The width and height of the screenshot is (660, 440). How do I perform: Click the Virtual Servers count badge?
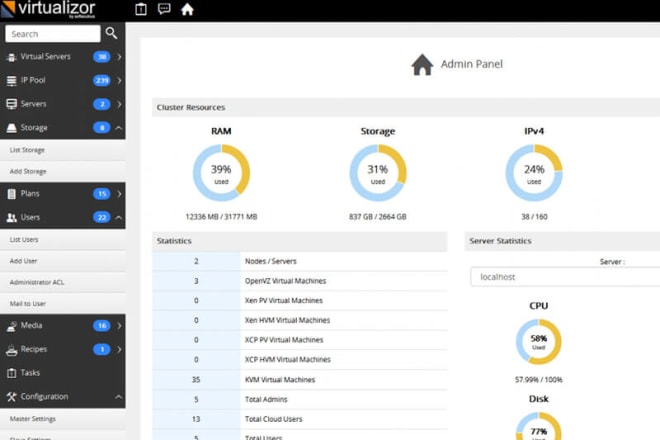[101, 57]
